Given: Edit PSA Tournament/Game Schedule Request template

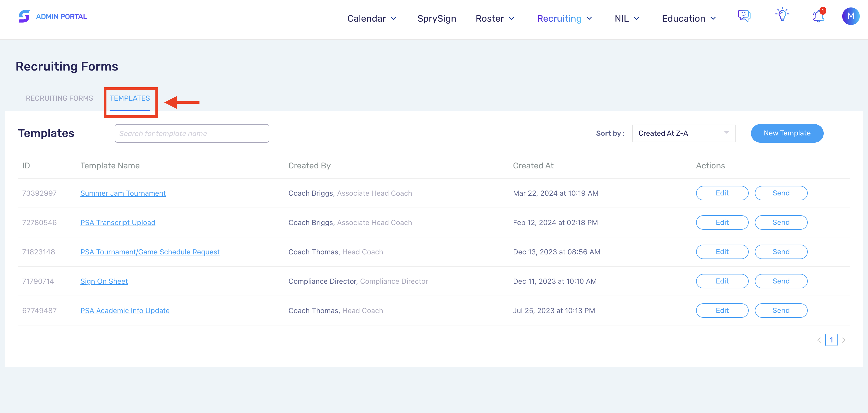Looking at the screenshot, I should click(722, 252).
